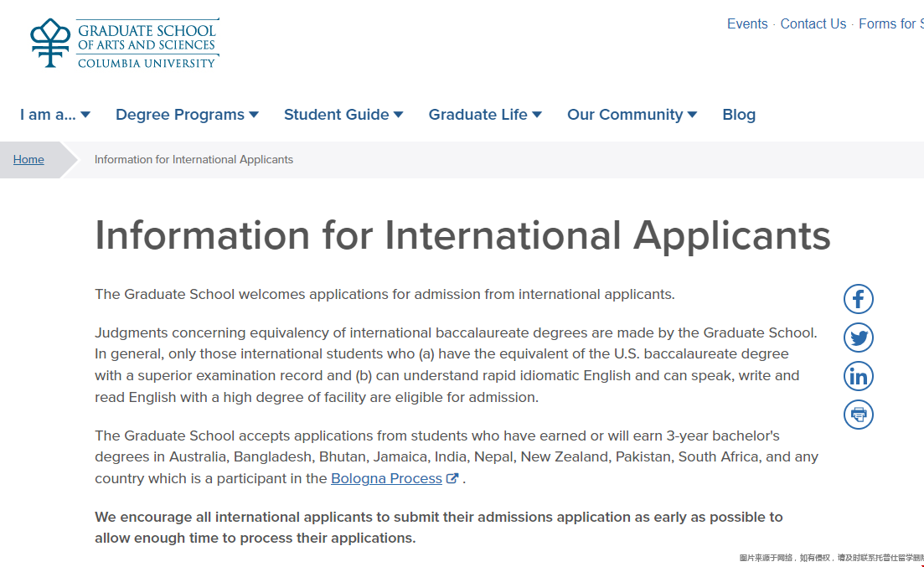The width and height of the screenshot is (924, 567).
Task: Click the external link icon beside Bologna Process
Action: point(452,478)
